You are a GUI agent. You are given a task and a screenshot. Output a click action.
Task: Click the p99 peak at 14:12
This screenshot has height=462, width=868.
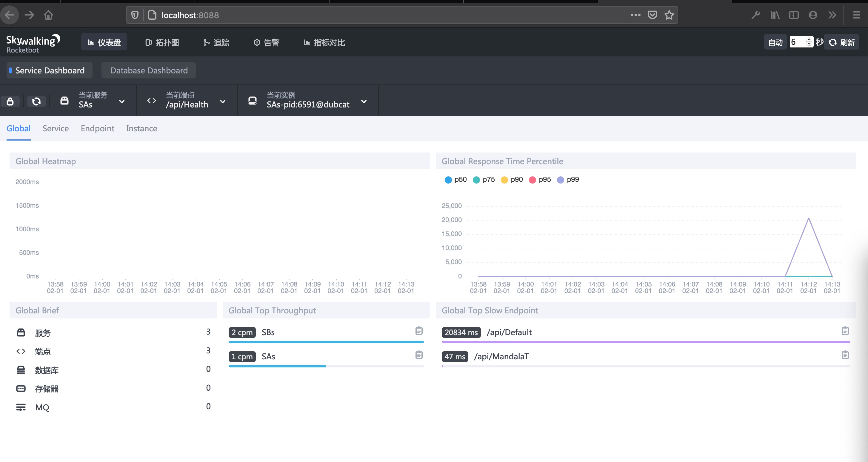809,218
